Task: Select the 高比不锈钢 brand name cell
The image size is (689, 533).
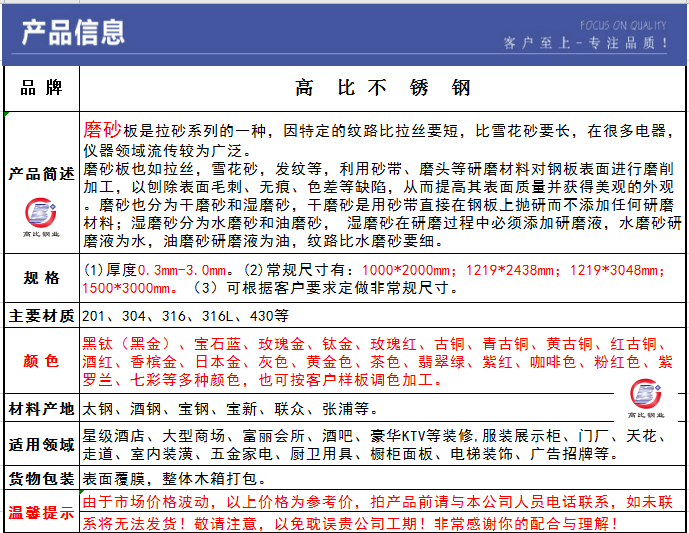Action: tap(382, 88)
